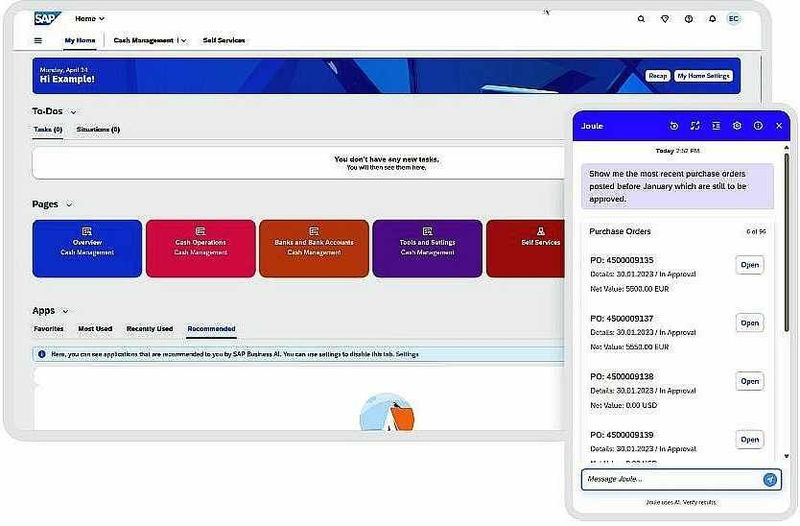
Task: Click the person icon on the Self Services tile
Action: tap(541, 232)
